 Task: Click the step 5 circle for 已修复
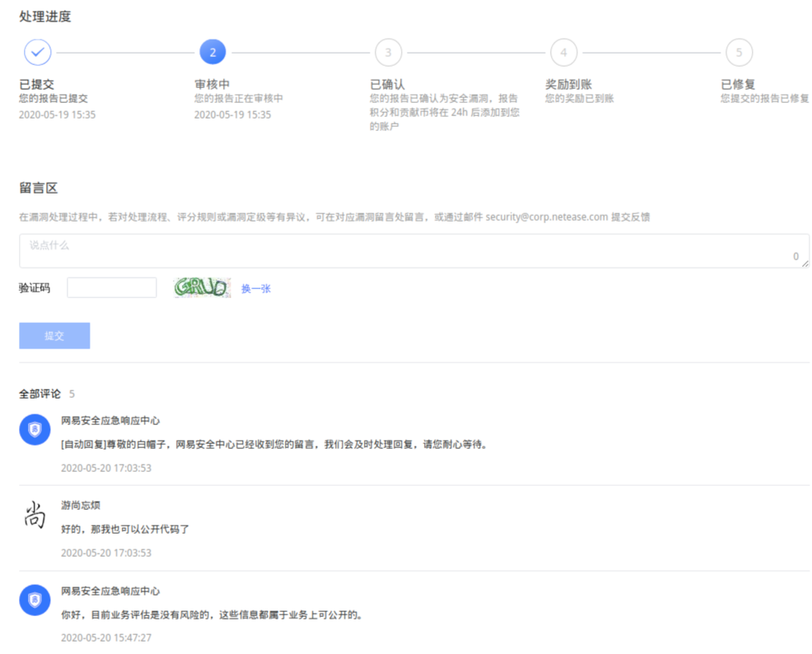click(739, 51)
